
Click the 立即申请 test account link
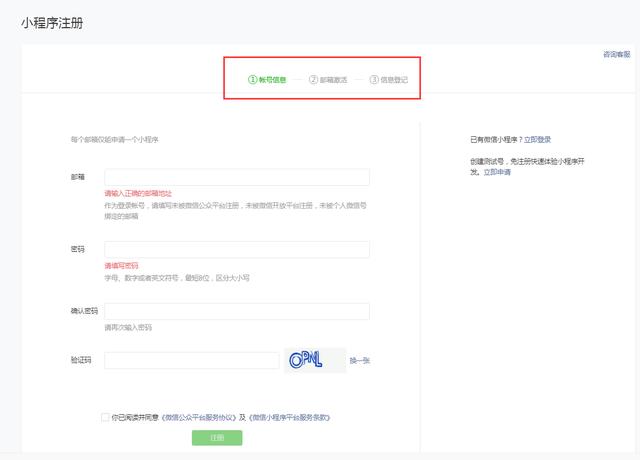point(497,172)
